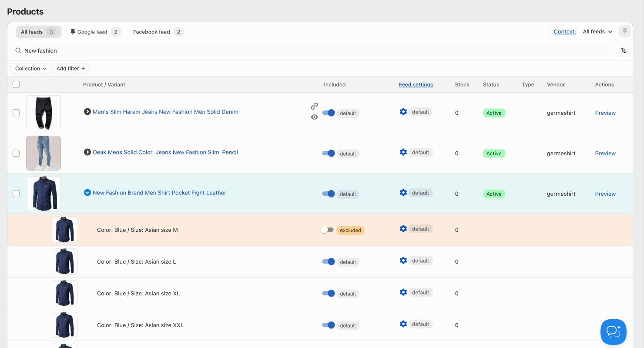
Task: Click the link icon on Men's Slim Harem row
Action: (314, 106)
